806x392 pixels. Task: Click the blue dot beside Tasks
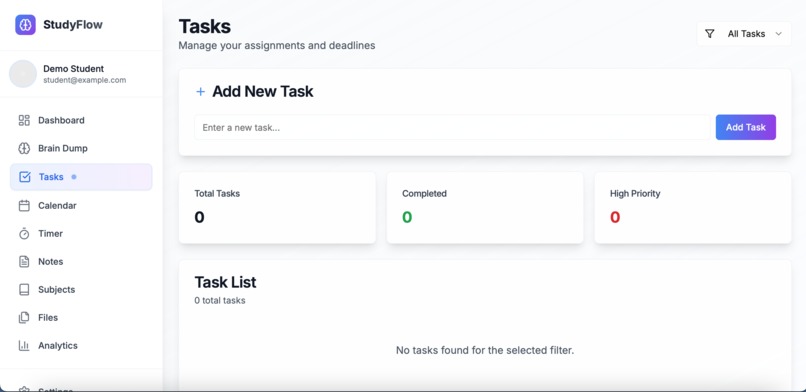click(74, 177)
